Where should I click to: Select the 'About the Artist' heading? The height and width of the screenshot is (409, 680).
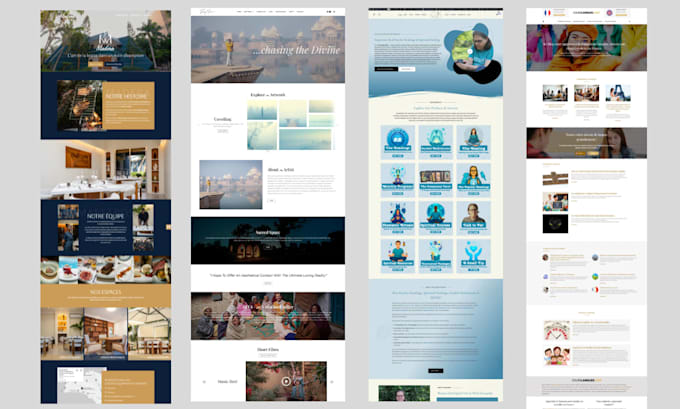point(281,170)
